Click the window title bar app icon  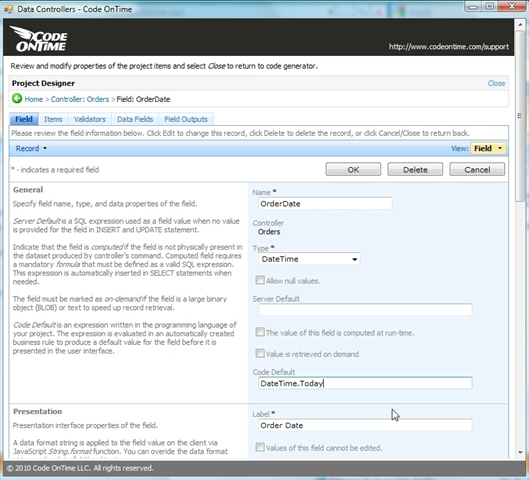click(8, 9)
